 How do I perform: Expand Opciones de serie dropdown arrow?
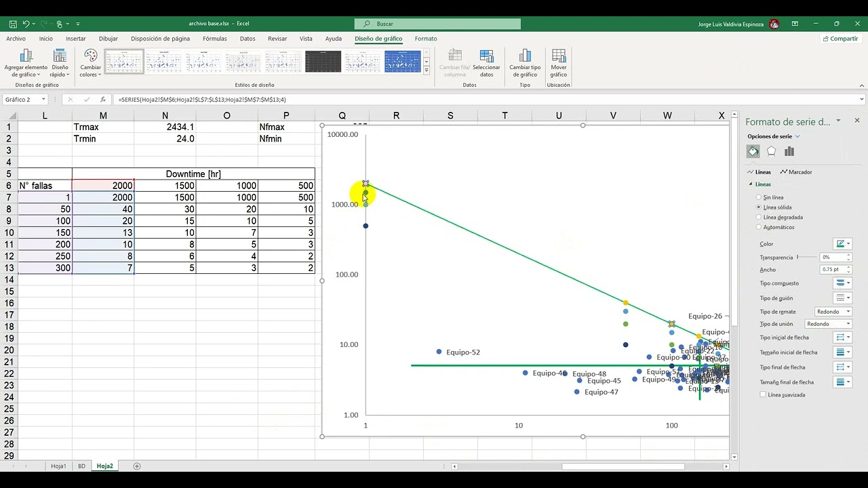point(797,137)
